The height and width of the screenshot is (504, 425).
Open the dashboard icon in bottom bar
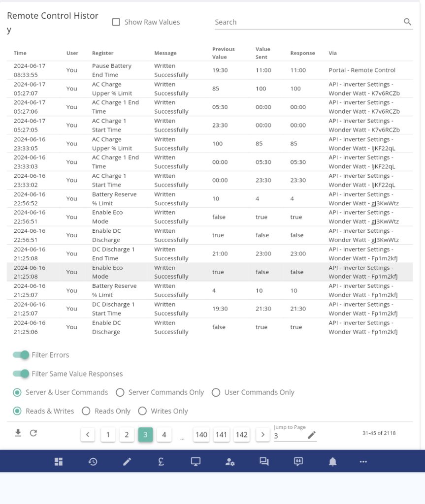pyautogui.click(x=59, y=461)
